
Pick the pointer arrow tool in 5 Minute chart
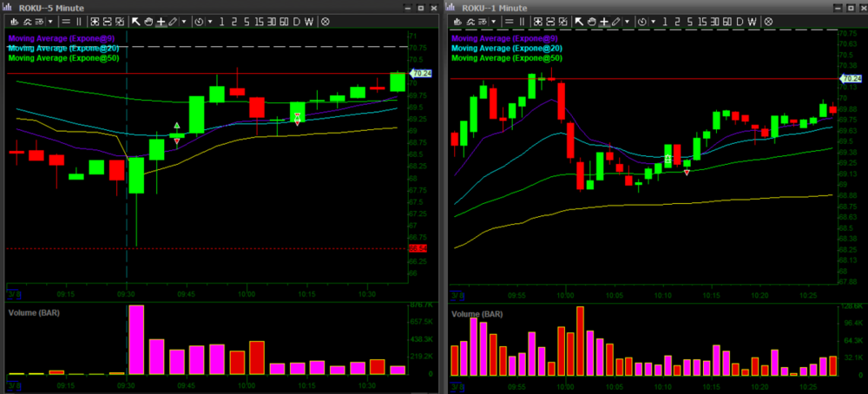135,20
